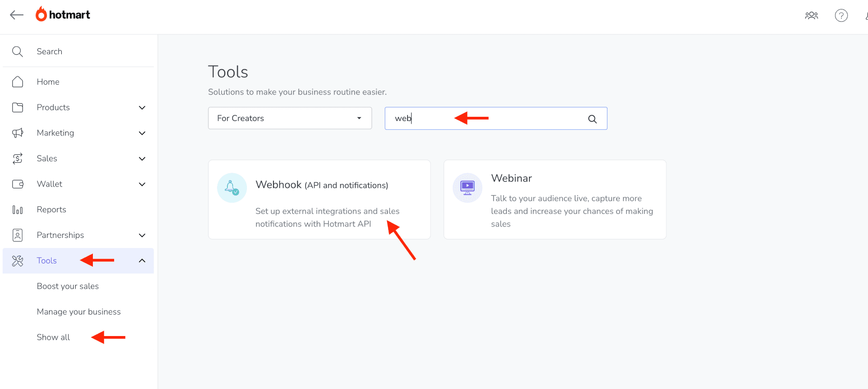The height and width of the screenshot is (389, 868).
Task: Click the Marketing label in sidebar
Action: click(56, 133)
